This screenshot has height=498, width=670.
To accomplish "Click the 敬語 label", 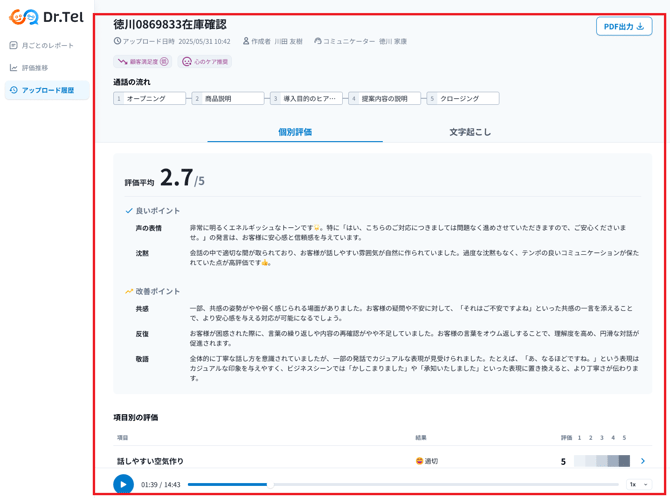I will 142,359.
